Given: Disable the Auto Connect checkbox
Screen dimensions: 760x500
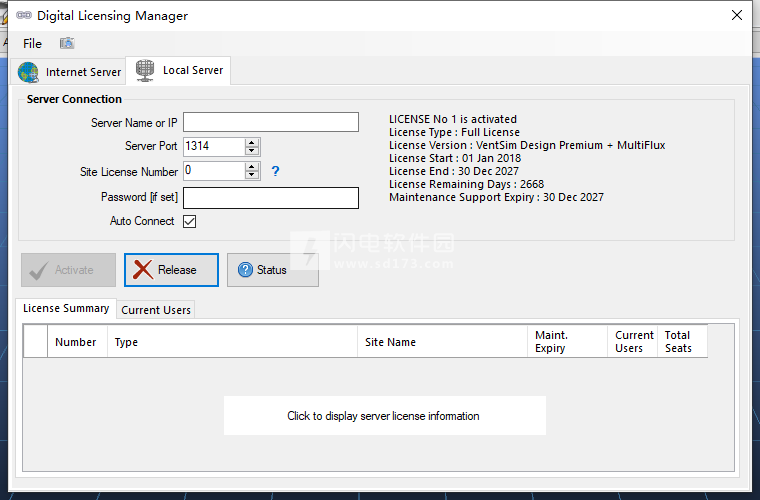Looking at the screenshot, I should [189, 222].
